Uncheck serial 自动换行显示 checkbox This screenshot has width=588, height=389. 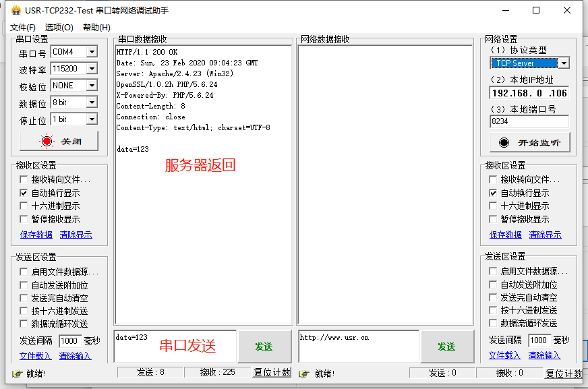coord(24,193)
